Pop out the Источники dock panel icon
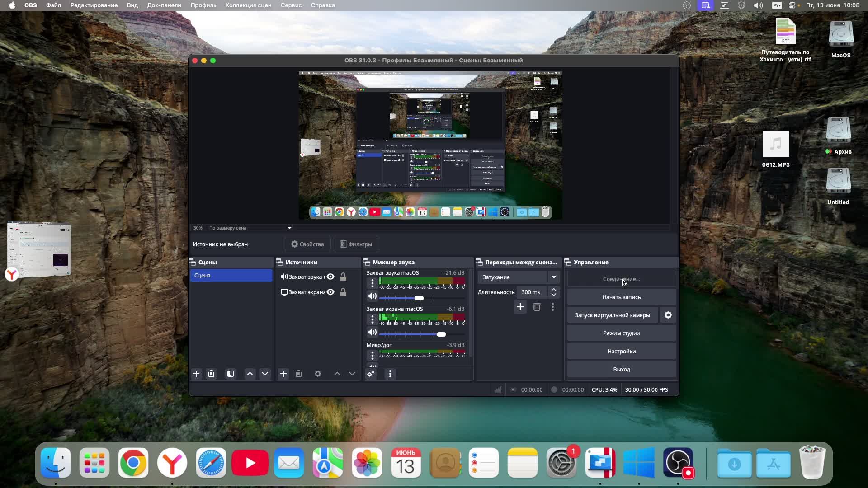 point(279,262)
